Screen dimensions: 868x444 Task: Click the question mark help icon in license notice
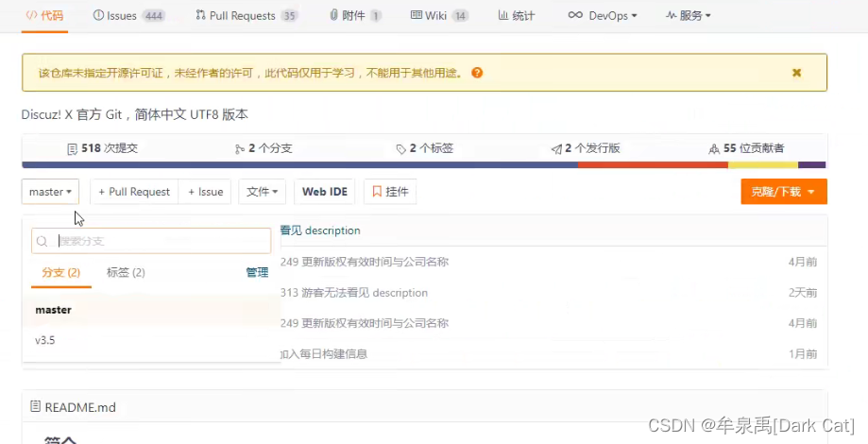click(477, 73)
